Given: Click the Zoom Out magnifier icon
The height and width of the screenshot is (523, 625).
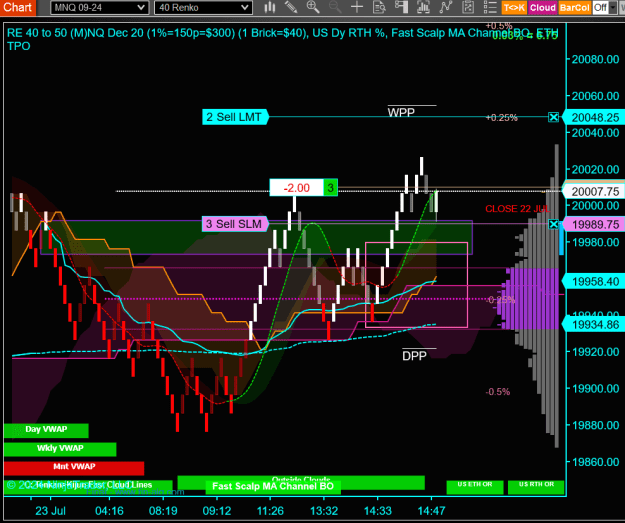Looking at the screenshot, I should pos(335,7).
